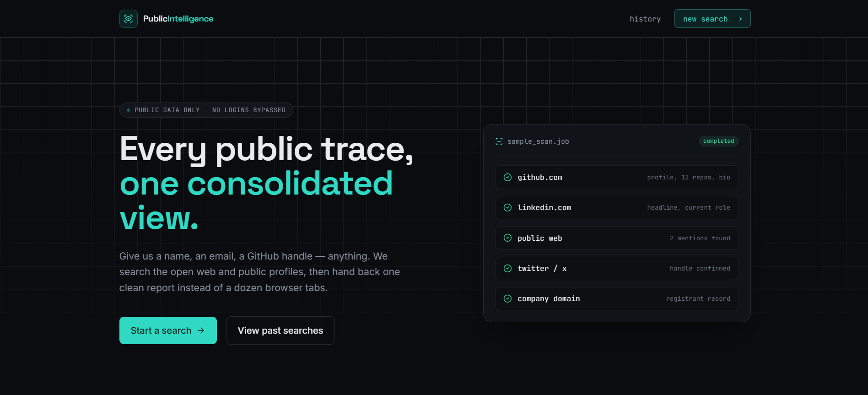
Task: Click the check icon for company domain
Action: [x=507, y=298]
